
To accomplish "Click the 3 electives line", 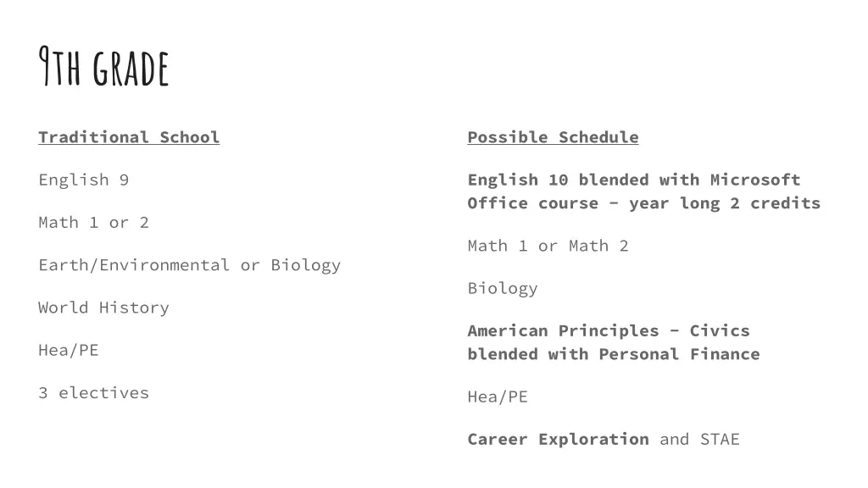I will 93,393.
